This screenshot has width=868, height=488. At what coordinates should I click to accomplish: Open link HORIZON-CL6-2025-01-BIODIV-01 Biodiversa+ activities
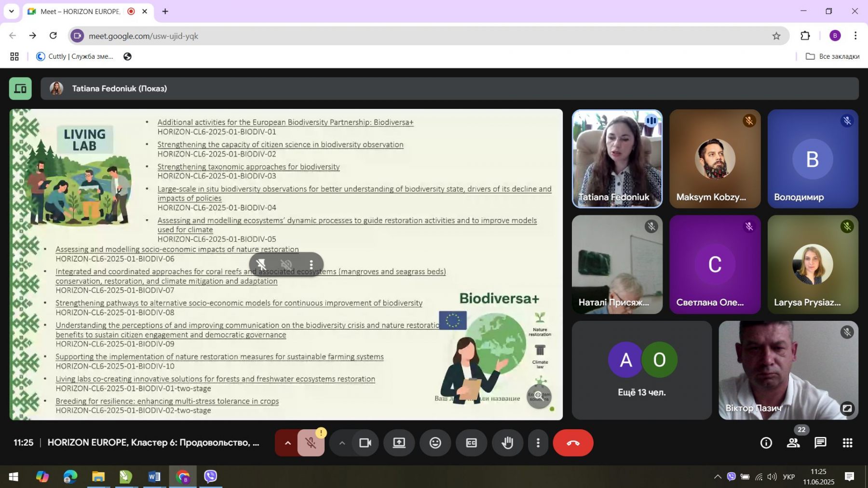pyautogui.click(x=285, y=122)
